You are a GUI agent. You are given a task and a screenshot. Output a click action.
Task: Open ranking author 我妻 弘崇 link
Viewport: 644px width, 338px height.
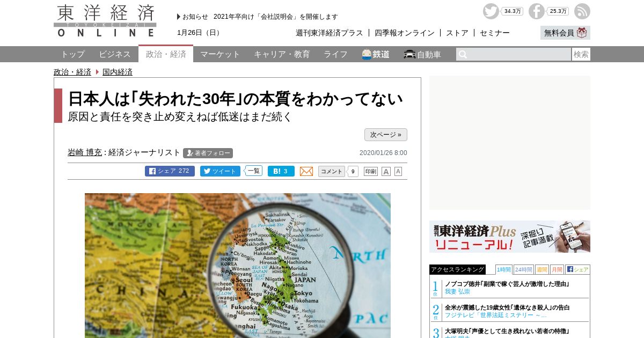tap(457, 291)
